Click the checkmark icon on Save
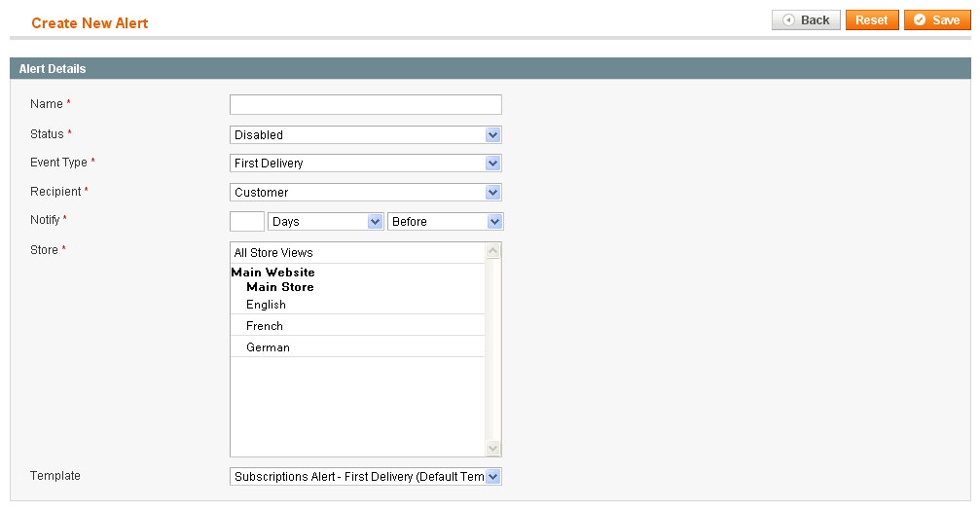The width and height of the screenshot is (980, 510). pos(920,20)
